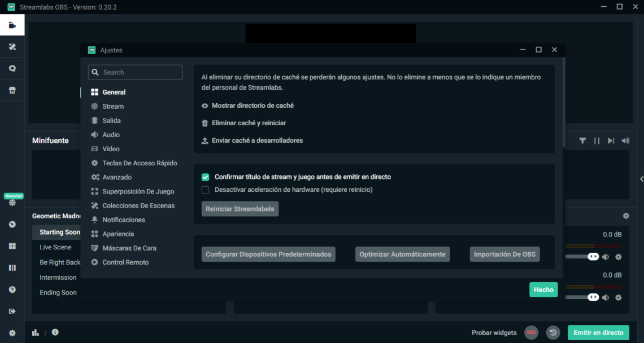Open the Themes section from the sidebar
Screen dimensions: 644x343
(x=12, y=47)
